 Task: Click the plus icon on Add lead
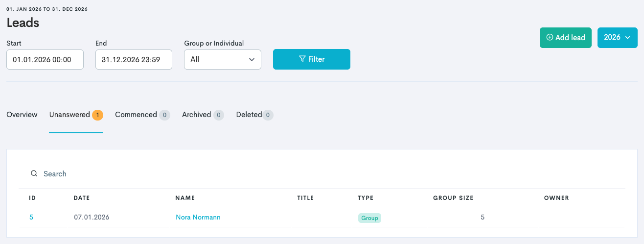[550, 38]
